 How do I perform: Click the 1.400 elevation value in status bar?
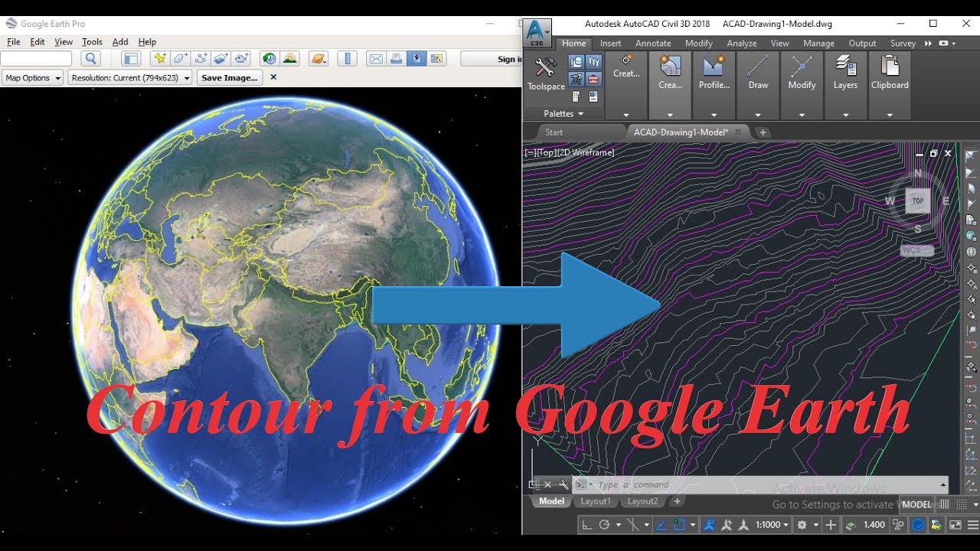(874, 525)
